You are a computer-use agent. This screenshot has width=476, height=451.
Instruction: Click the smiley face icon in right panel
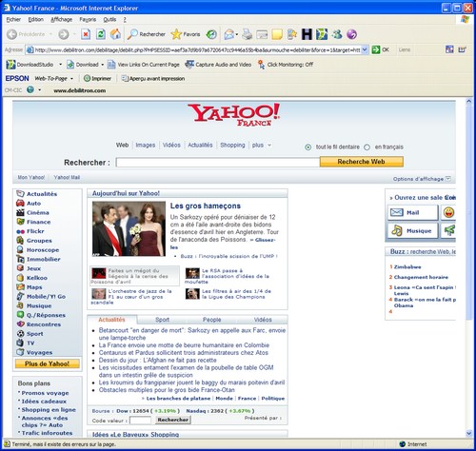point(448,212)
